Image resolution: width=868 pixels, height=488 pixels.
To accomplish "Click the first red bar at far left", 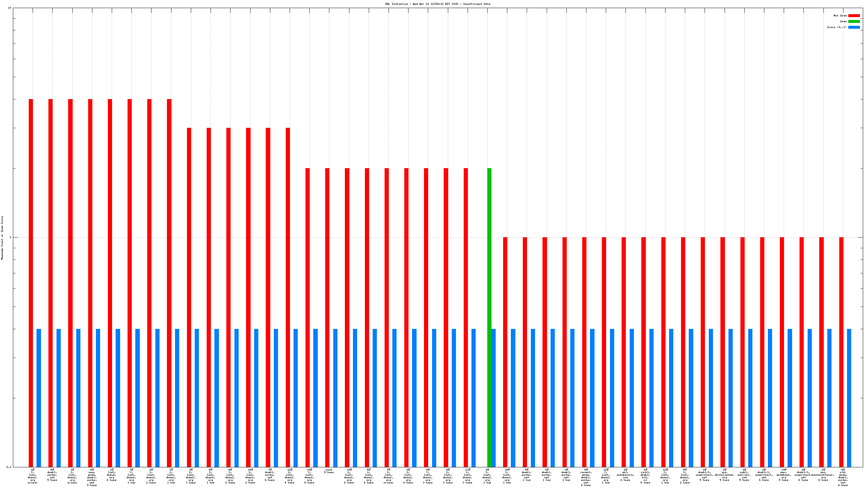I will 31,283.
